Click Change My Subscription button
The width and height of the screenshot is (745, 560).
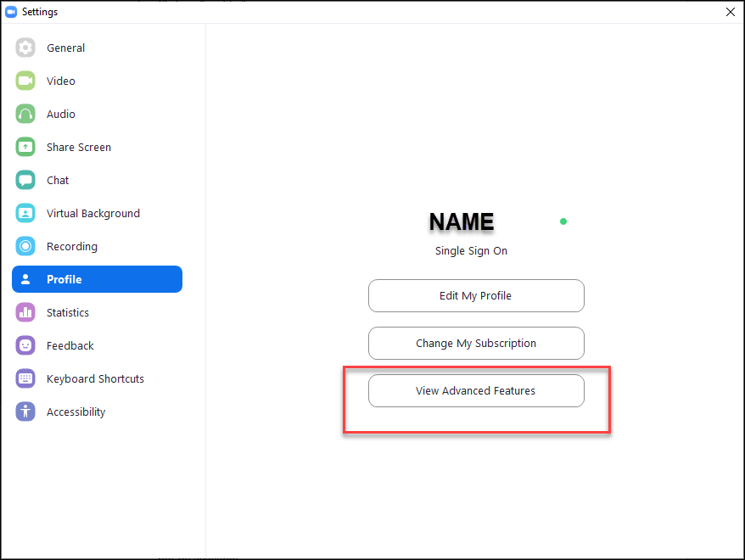(476, 343)
